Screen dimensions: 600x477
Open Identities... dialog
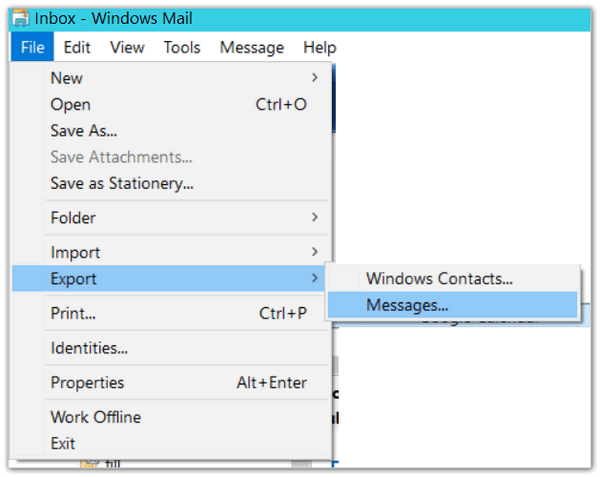[x=171, y=348]
